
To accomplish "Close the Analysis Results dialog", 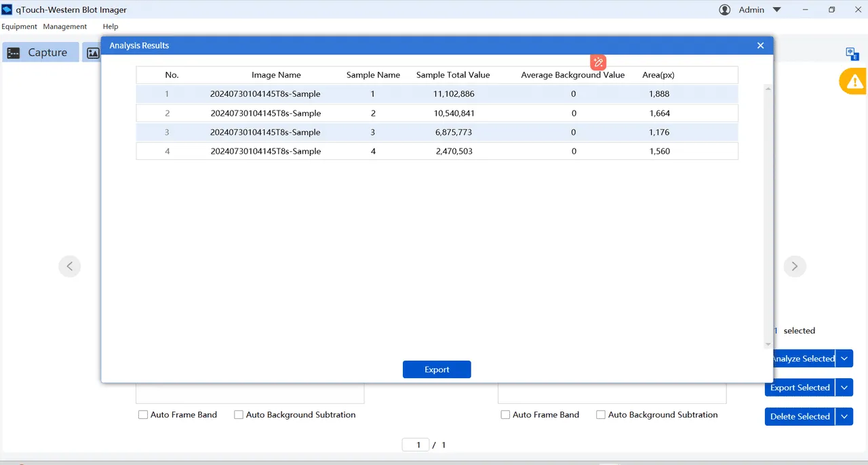I will [x=760, y=45].
